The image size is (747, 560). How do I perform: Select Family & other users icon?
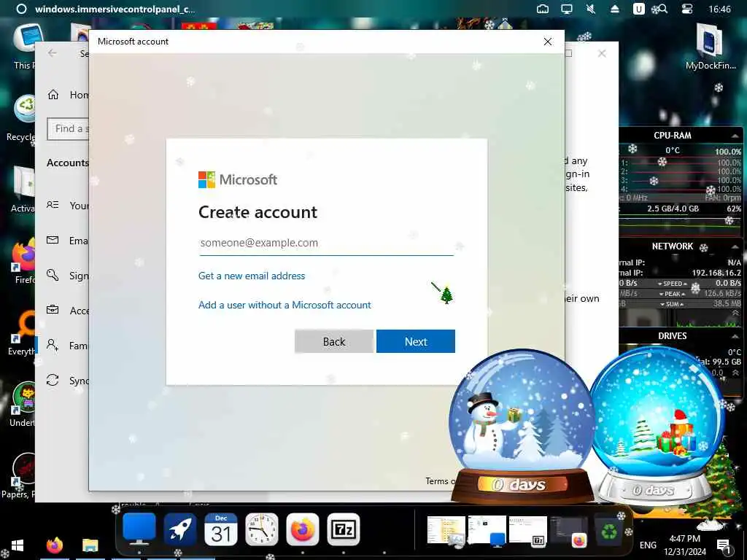tap(53, 345)
